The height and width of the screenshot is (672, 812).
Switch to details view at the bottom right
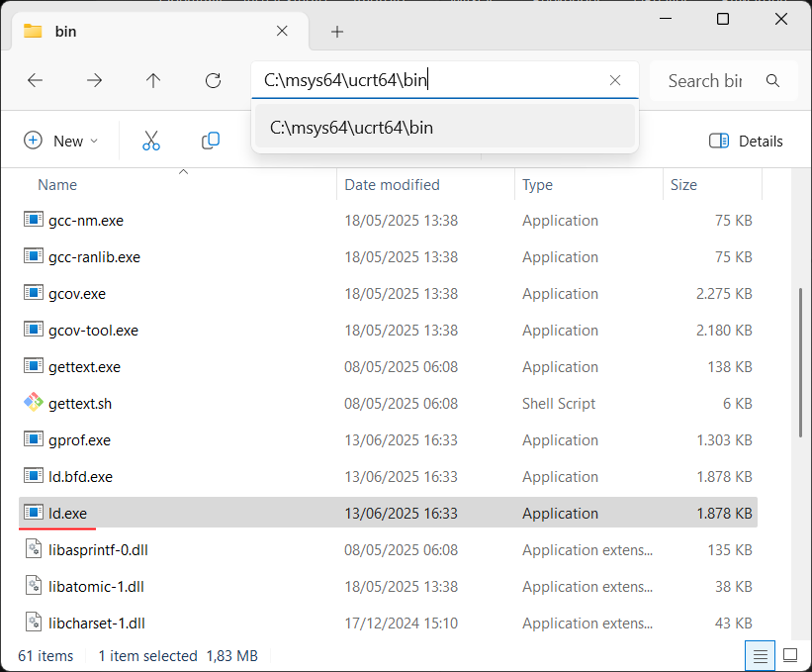click(759, 655)
